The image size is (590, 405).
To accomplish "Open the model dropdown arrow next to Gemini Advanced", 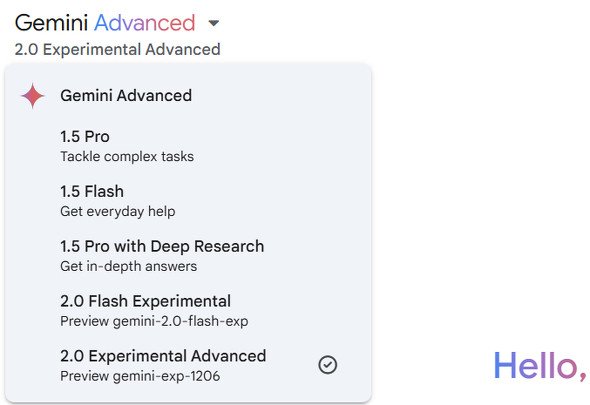I will (213, 23).
